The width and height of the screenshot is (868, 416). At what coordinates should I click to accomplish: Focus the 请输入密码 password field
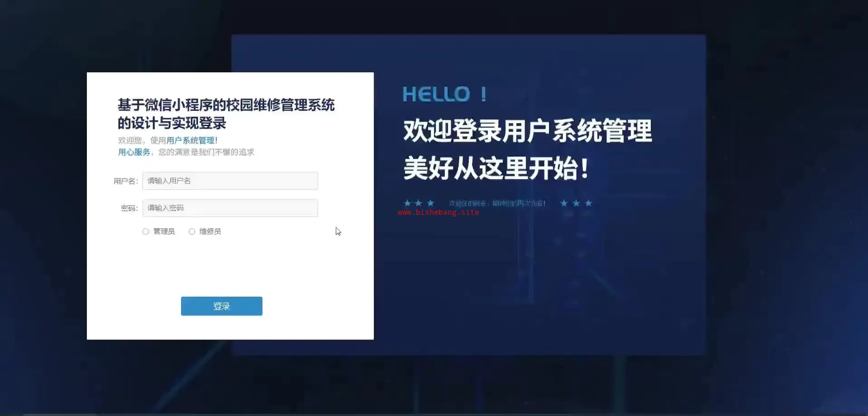pyautogui.click(x=230, y=208)
